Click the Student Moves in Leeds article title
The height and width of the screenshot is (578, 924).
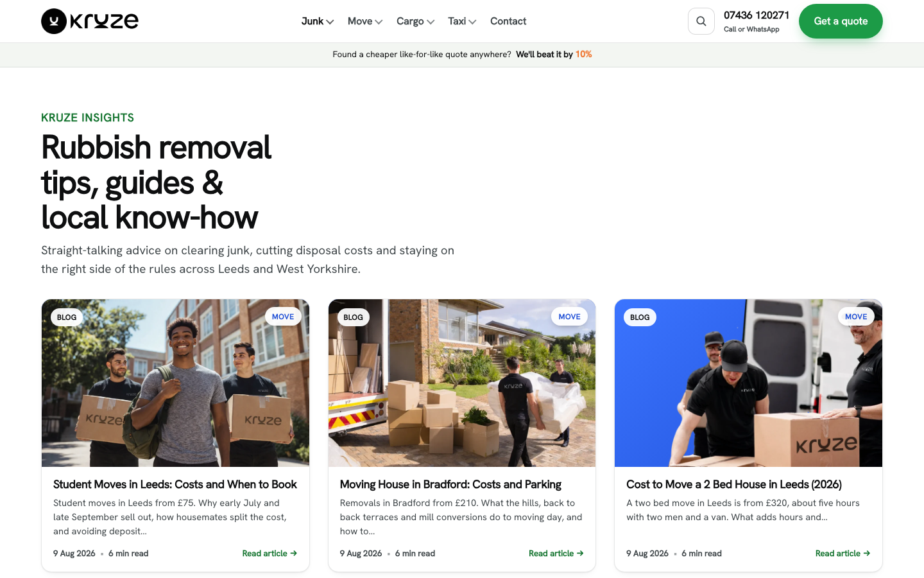pos(175,484)
